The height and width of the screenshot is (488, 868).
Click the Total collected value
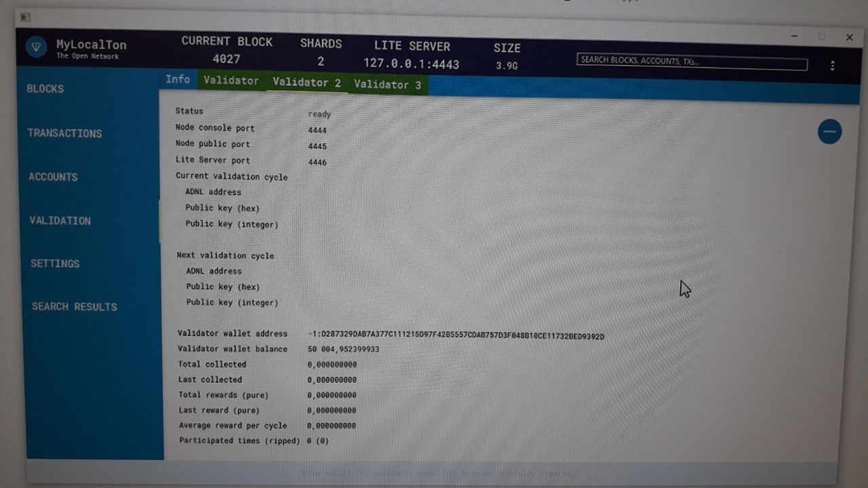pyautogui.click(x=332, y=365)
